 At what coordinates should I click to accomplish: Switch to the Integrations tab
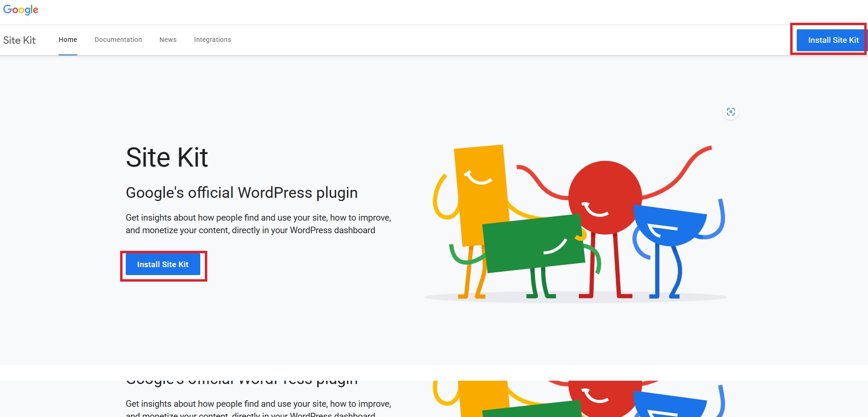click(x=213, y=40)
